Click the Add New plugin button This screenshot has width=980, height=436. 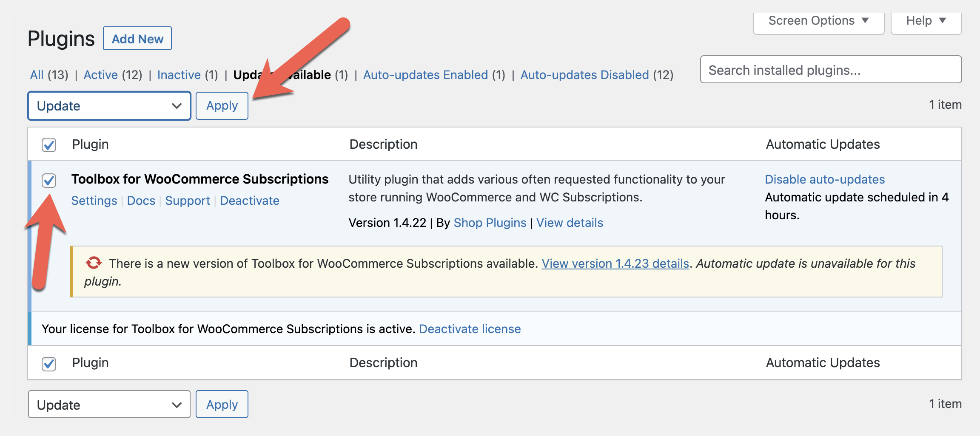[x=137, y=39]
